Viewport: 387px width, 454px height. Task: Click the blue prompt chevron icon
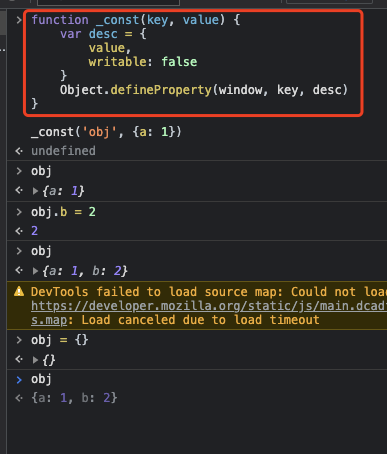pos(19,380)
